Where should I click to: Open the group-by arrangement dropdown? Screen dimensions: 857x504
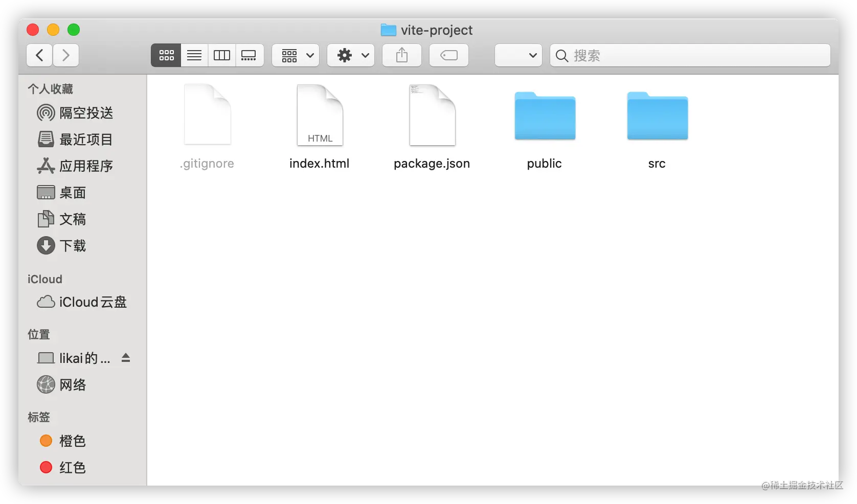click(296, 55)
